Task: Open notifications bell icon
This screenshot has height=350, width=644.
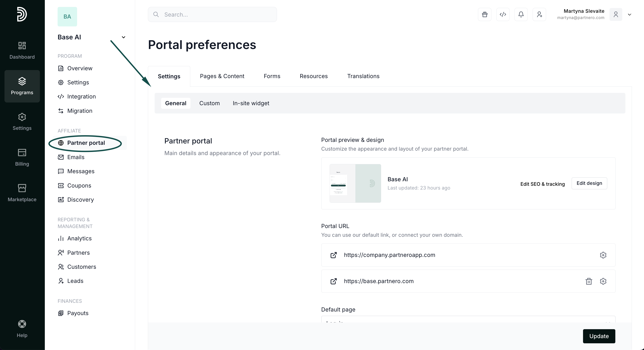Action: [x=521, y=15]
